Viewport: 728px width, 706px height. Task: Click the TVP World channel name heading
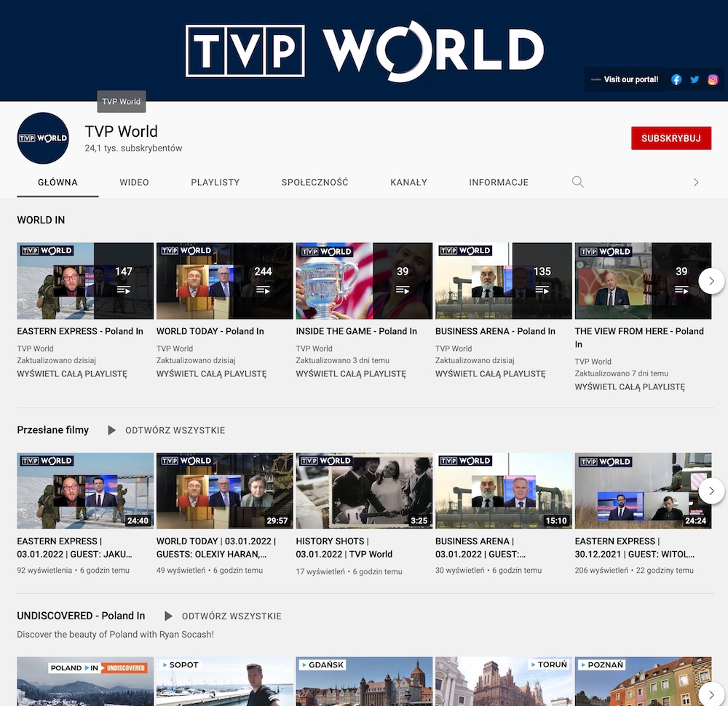(x=121, y=131)
